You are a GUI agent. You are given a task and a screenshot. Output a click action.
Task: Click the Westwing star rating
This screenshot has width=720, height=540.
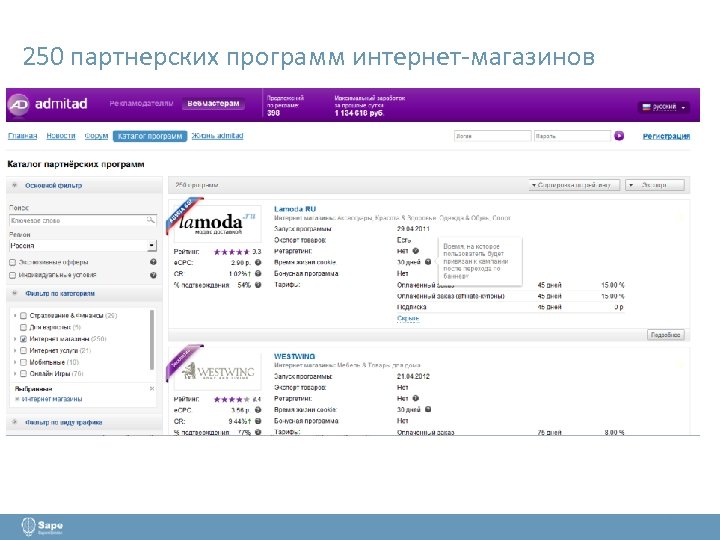click(x=232, y=399)
